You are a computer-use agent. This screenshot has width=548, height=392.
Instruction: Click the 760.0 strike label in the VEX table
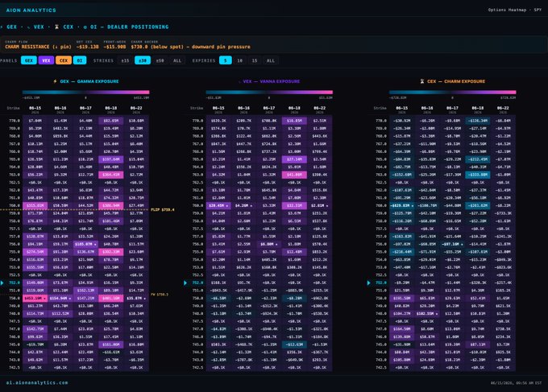point(197,205)
